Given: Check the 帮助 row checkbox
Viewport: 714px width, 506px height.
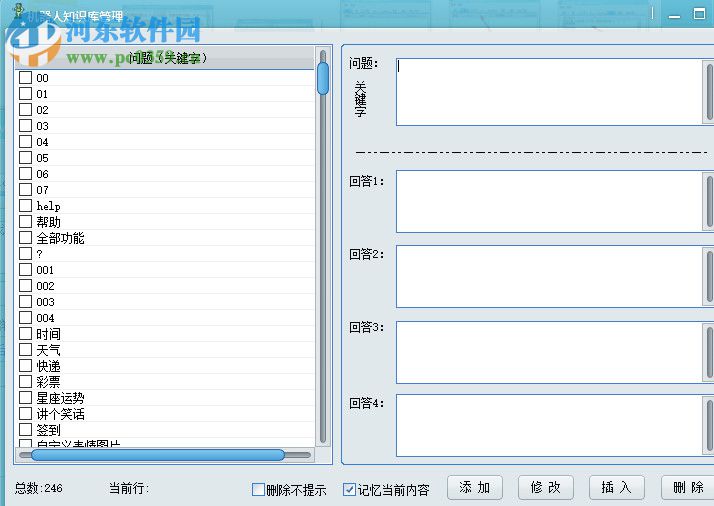Looking at the screenshot, I should (x=26, y=221).
